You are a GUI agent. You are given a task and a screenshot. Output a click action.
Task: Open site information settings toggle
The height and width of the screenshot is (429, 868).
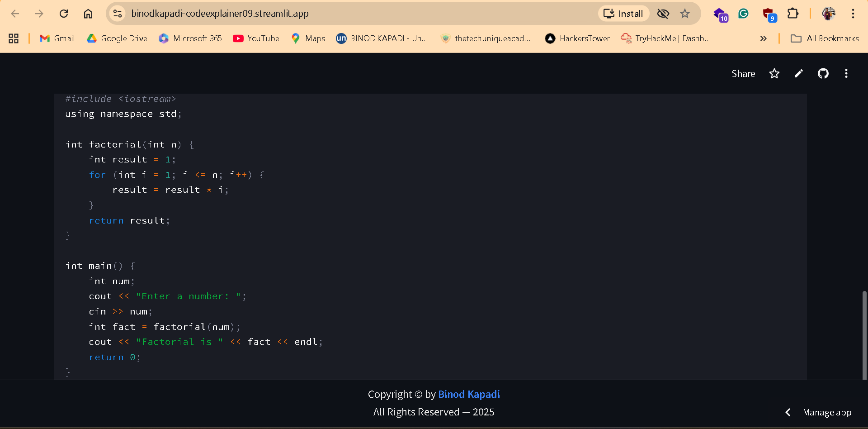click(x=117, y=14)
